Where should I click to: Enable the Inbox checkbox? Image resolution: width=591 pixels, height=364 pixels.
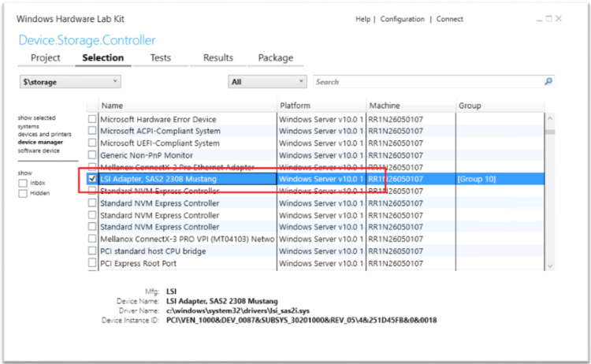tap(23, 183)
